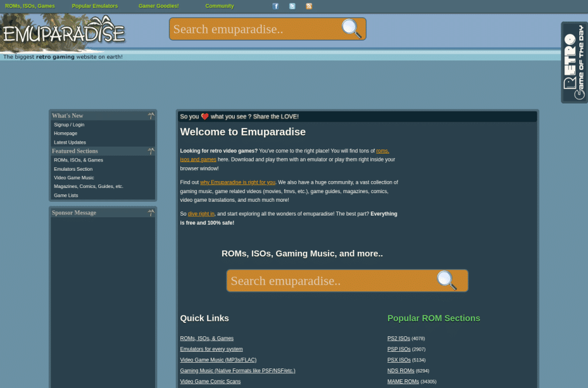Click the Quick Links heading

[x=204, y=318]
